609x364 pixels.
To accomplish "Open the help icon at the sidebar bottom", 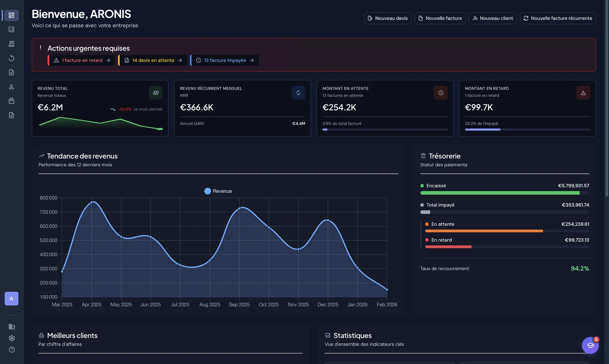I will [11, 350].
